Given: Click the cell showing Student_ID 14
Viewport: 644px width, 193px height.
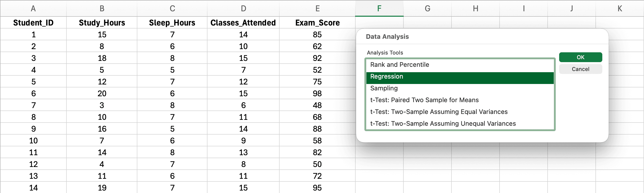Looking at the screenshot, I should point(33,188).
